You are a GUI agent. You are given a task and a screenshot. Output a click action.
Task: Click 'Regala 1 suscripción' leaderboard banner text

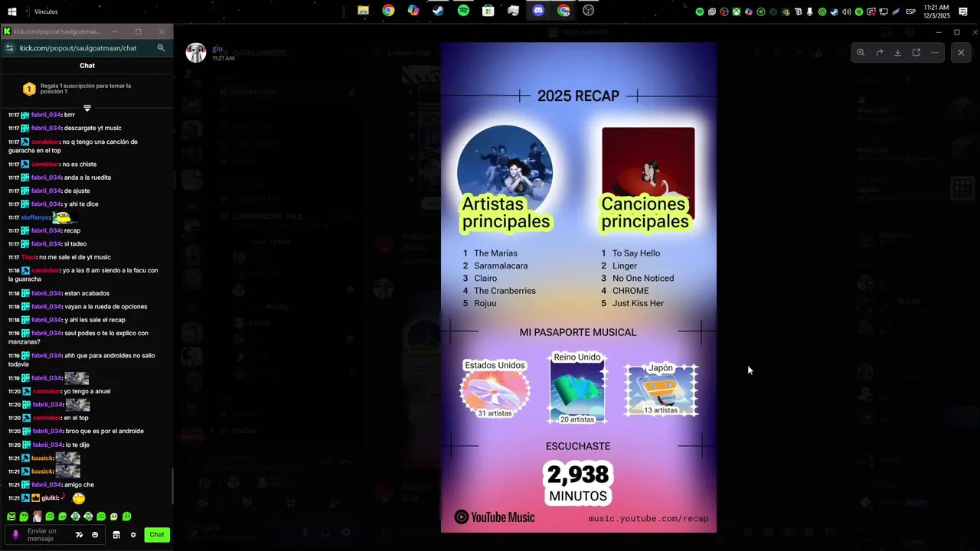(86, 89)
